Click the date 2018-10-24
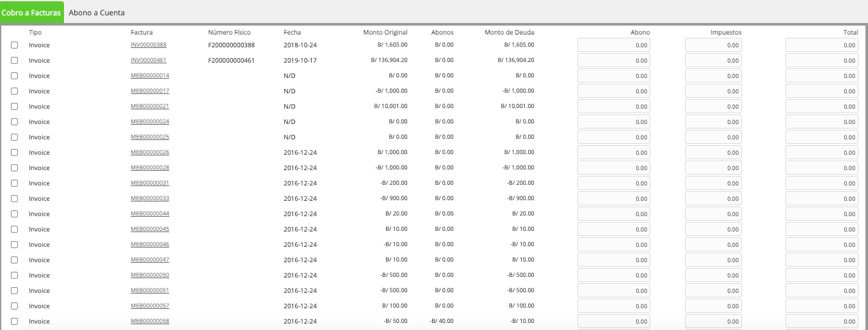Viewport: 868px width, 330px height. 300,45
